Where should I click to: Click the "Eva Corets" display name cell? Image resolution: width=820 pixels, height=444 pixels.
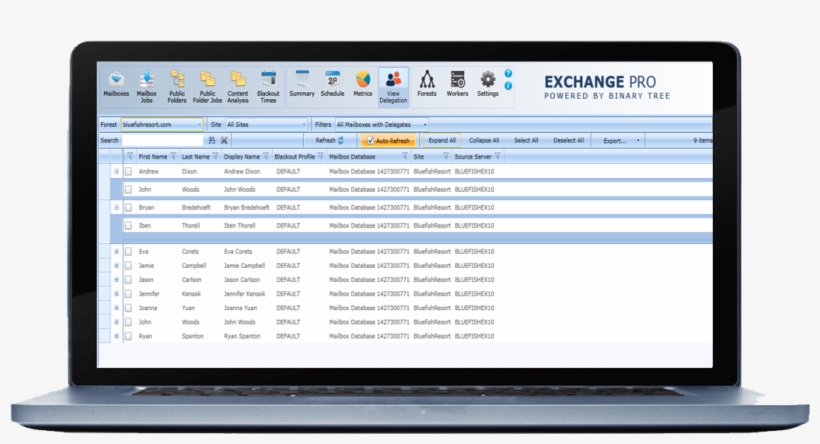coord(238,252)
